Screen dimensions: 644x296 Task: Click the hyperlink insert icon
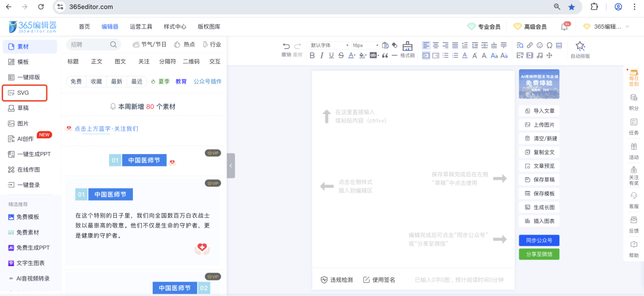pyautogui.click(x=530, y=45)
